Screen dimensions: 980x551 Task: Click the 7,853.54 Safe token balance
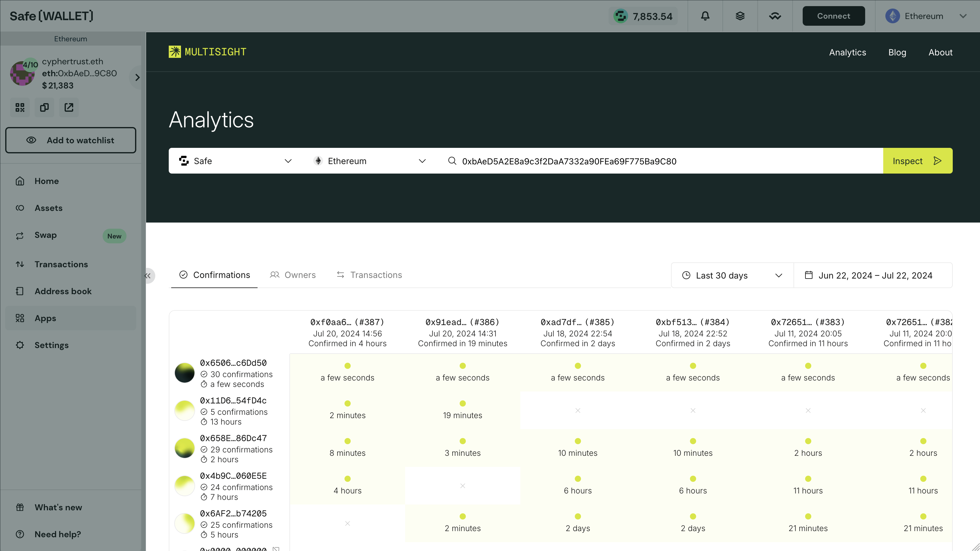[643, 16]
